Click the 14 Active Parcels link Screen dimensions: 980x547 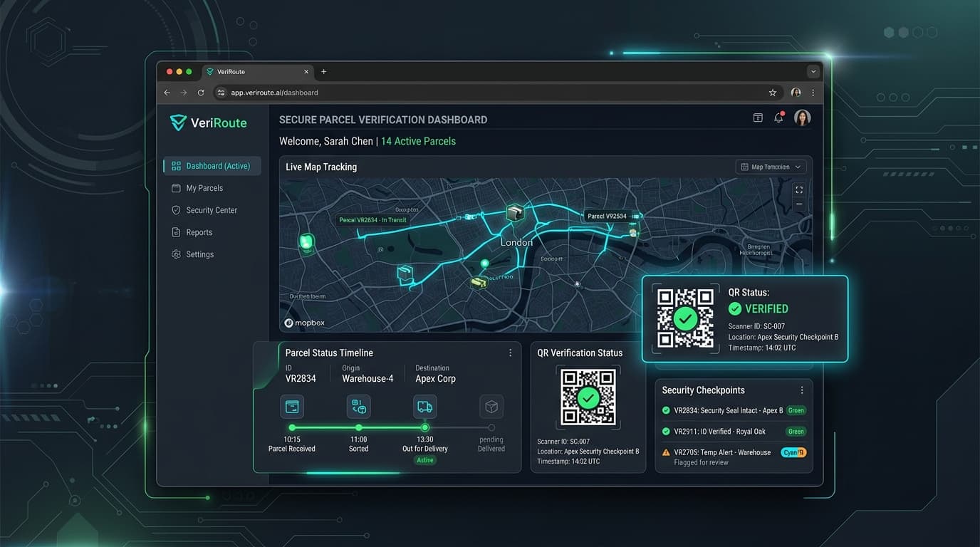pyautogui.click(x=418, y=141)
